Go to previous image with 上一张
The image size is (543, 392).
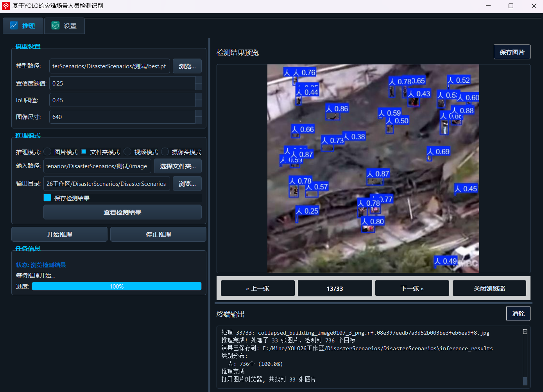[x=258, y=288]
